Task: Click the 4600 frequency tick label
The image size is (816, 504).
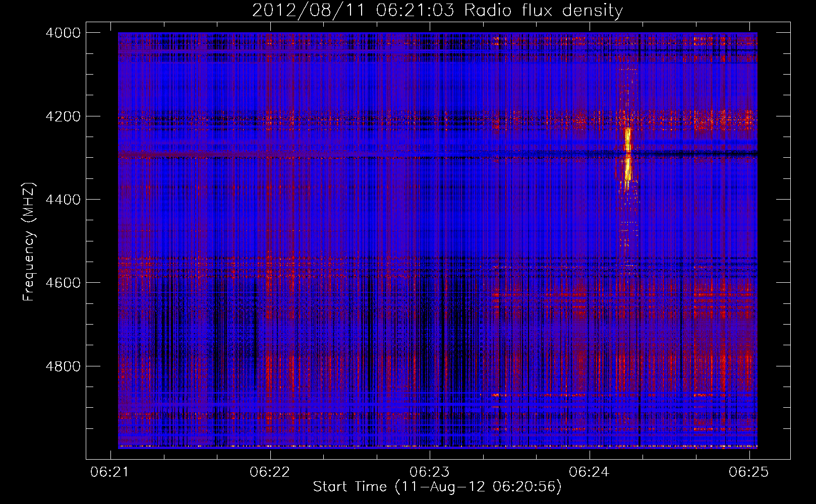Action: 63,283
